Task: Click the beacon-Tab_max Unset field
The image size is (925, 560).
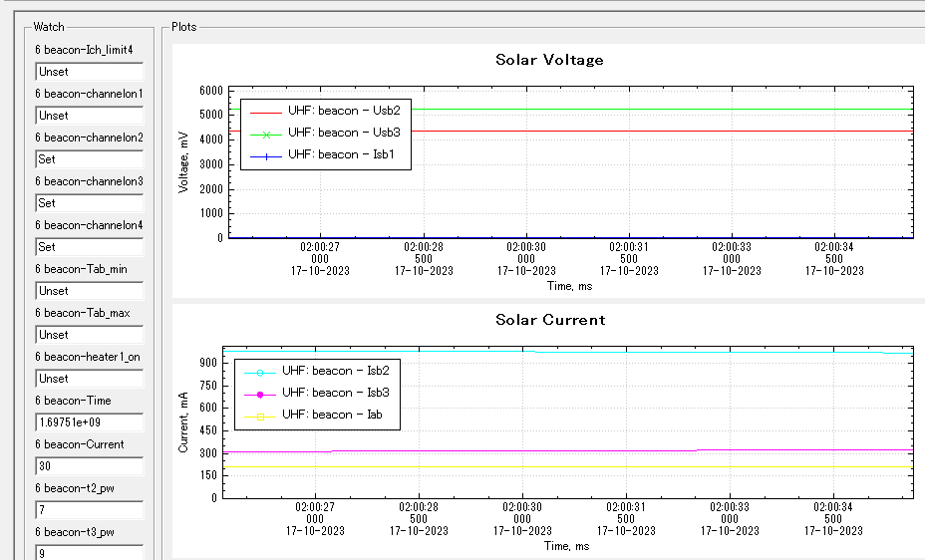Action: tap(89, 335)
